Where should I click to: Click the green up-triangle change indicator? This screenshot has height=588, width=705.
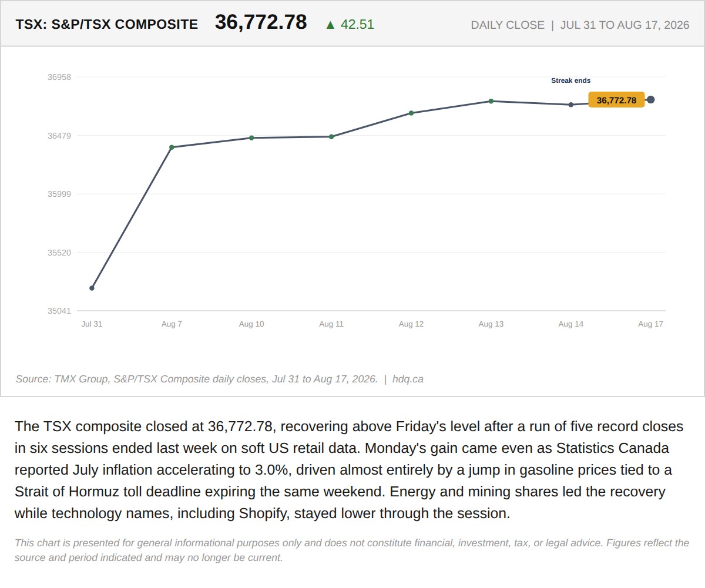[330, 25]
